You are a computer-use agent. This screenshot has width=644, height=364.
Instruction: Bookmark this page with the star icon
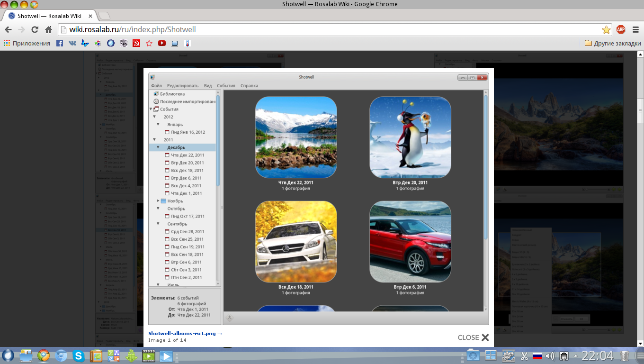tap(606, 29)
